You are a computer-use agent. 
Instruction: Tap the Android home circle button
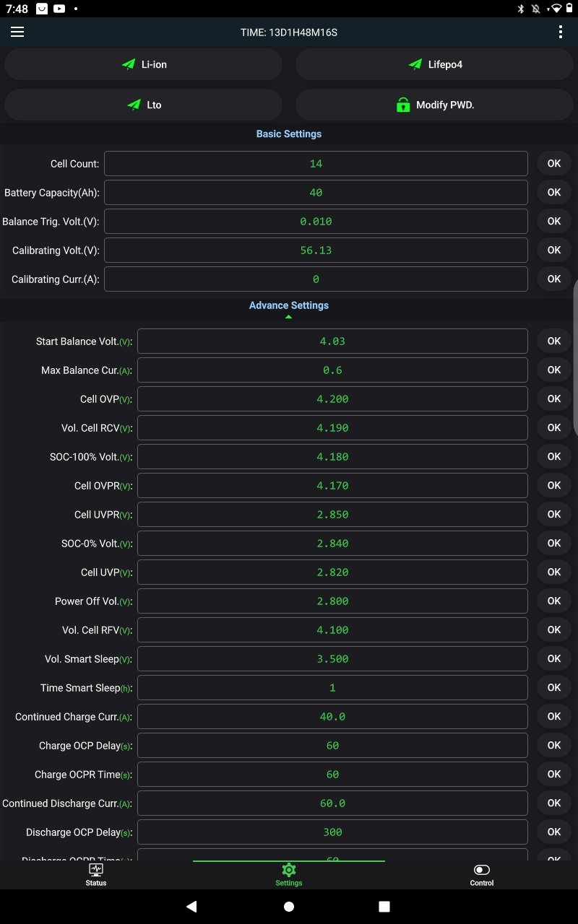click(289, 907)
